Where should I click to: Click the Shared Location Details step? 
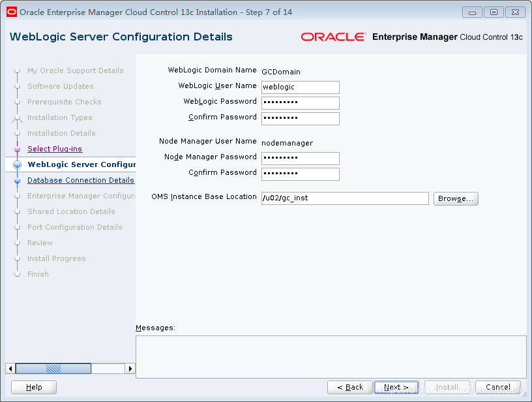(x=71, y=211)
